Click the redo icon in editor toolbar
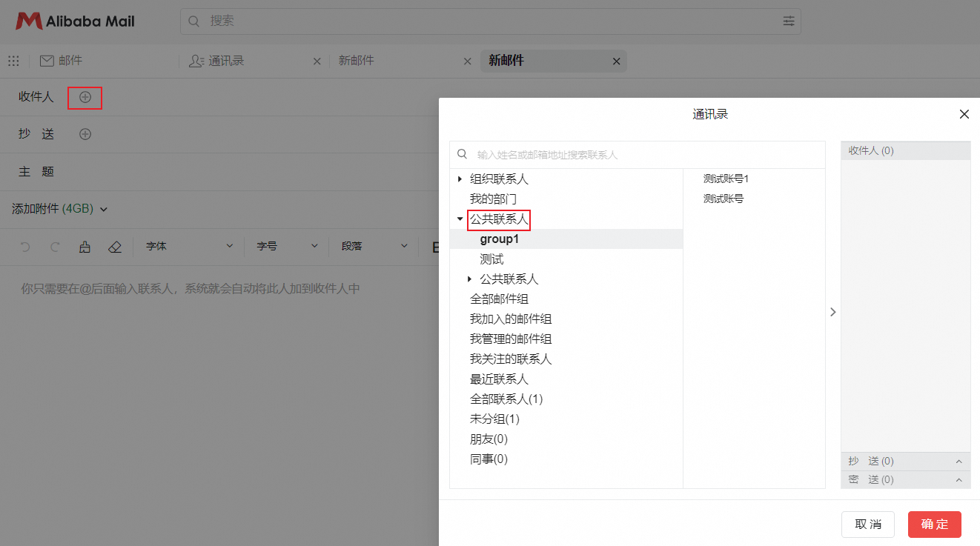This screenshot has height=546, width=980. 55,247
